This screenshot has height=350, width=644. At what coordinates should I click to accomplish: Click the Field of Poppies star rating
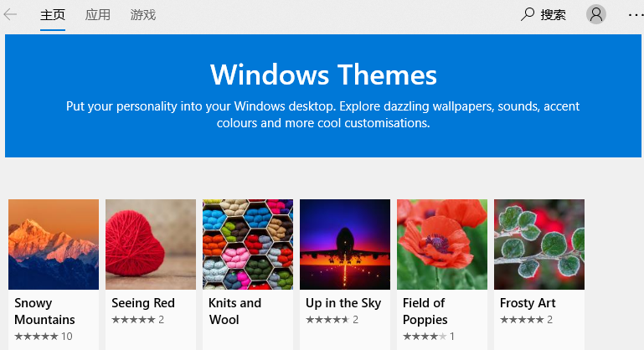(425, 337)
